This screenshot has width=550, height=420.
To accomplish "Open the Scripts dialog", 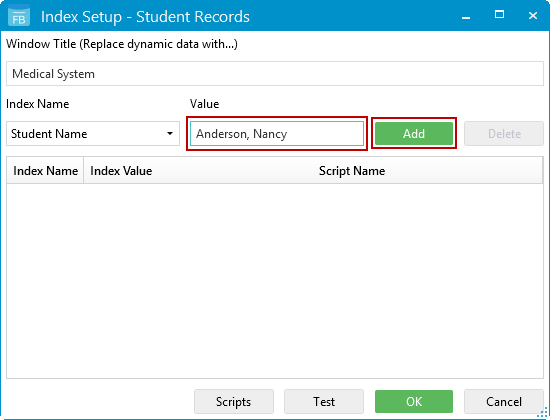I will click(234, 401).
